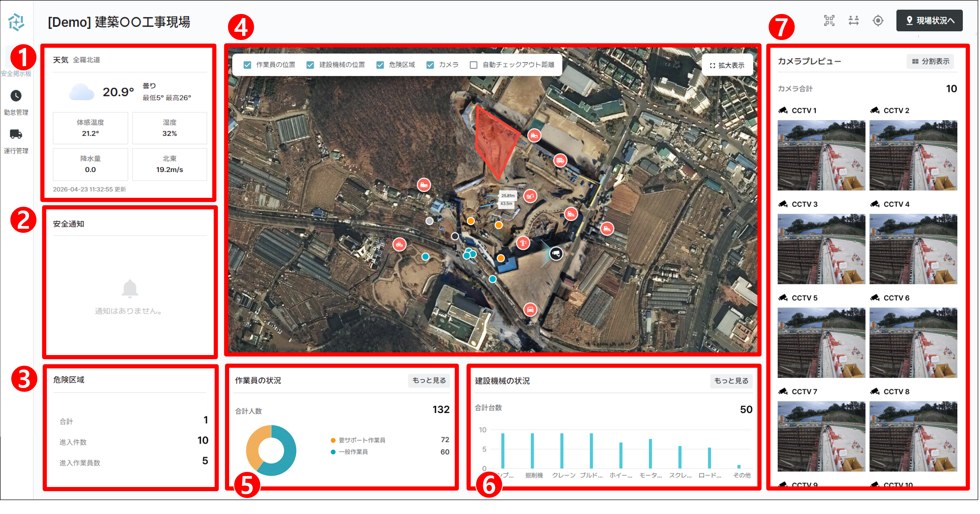Click the orange segment of the worker donut chart
Screen dimensions: 980x514
point(254,445)
